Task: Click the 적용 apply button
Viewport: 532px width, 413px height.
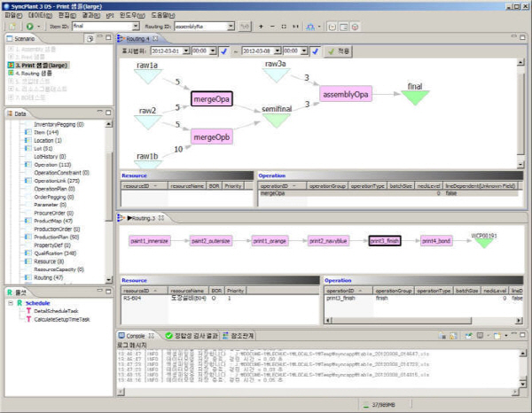Action: pyautogui.click(x=338, y=51)
